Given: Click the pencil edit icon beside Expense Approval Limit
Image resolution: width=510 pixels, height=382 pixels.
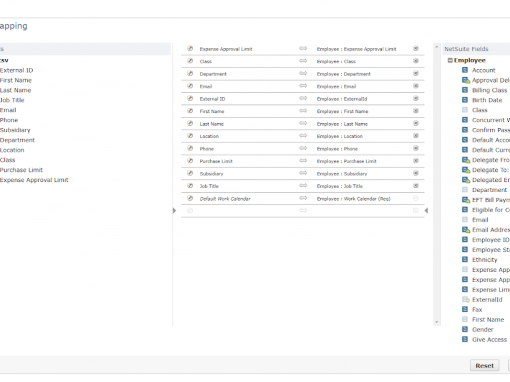Looking at the screenshot, I should pos(190,48).
